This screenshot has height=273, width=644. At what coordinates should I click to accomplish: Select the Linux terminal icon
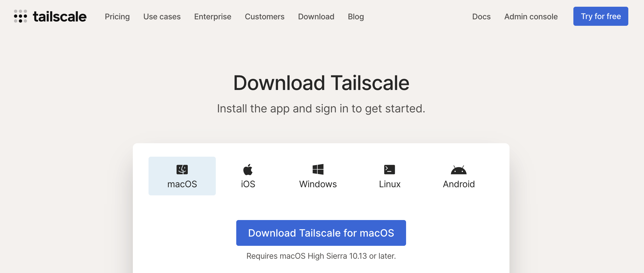click(390, 169)
